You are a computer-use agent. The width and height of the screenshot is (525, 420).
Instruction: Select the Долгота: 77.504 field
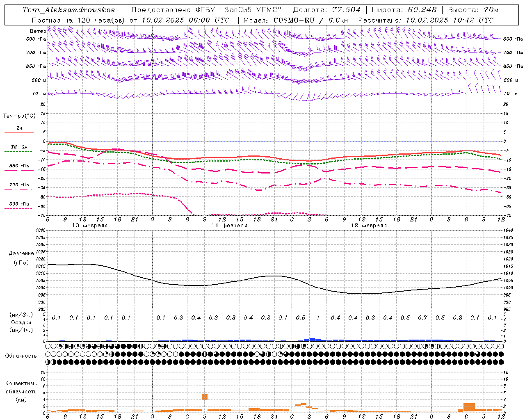pos(327,10)
